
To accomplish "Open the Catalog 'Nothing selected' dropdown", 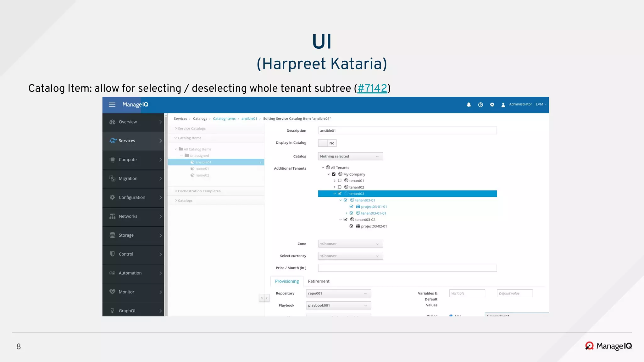I will (x=350, y=156).
